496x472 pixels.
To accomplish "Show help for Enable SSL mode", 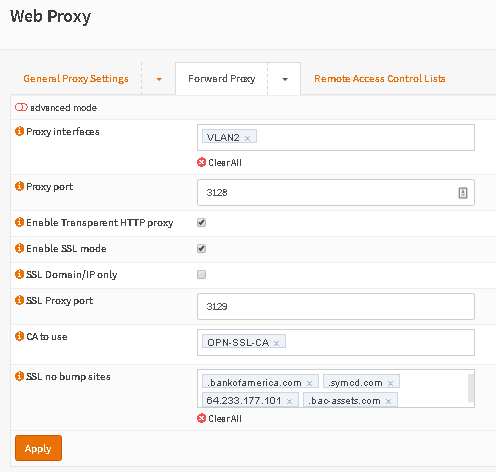I will 19,248.
